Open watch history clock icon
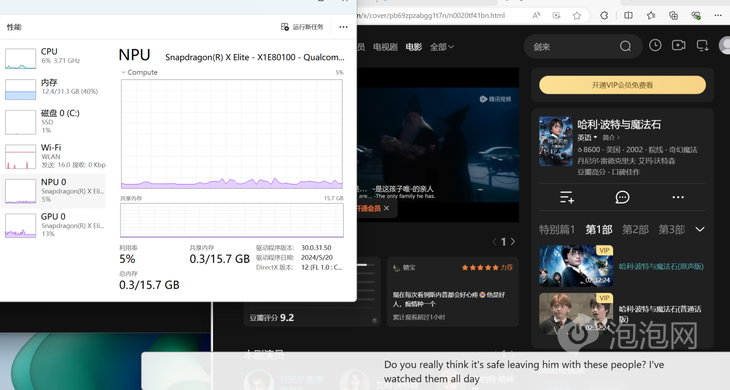 click(x=655, y=45)
